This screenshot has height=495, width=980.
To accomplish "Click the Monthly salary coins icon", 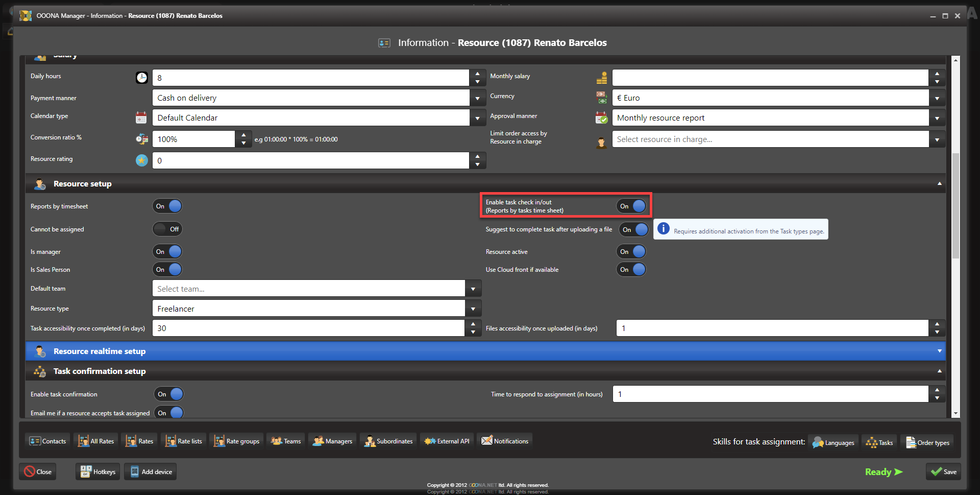I will pos(602,78).
